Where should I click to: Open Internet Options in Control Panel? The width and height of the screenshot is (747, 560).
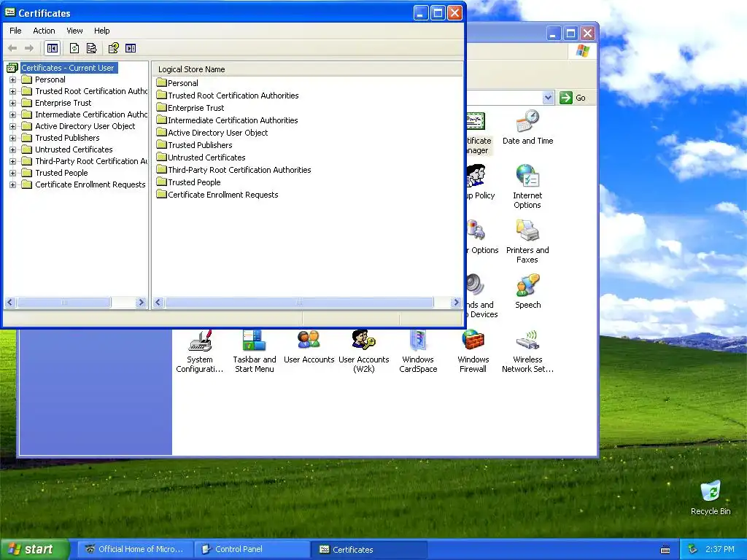(527, 187)
